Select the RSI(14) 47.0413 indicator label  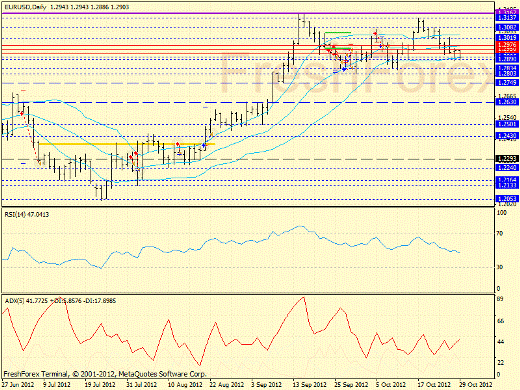27,214
